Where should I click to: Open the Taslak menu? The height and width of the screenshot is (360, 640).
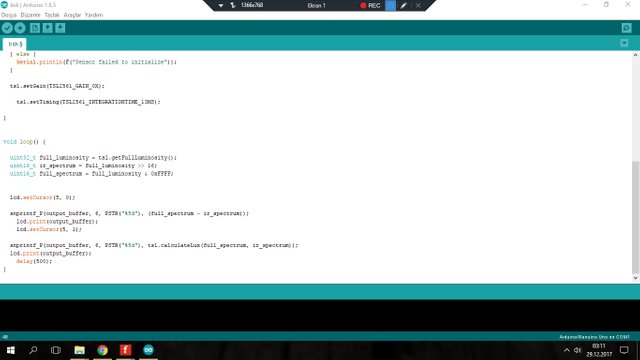coord(52,15)
